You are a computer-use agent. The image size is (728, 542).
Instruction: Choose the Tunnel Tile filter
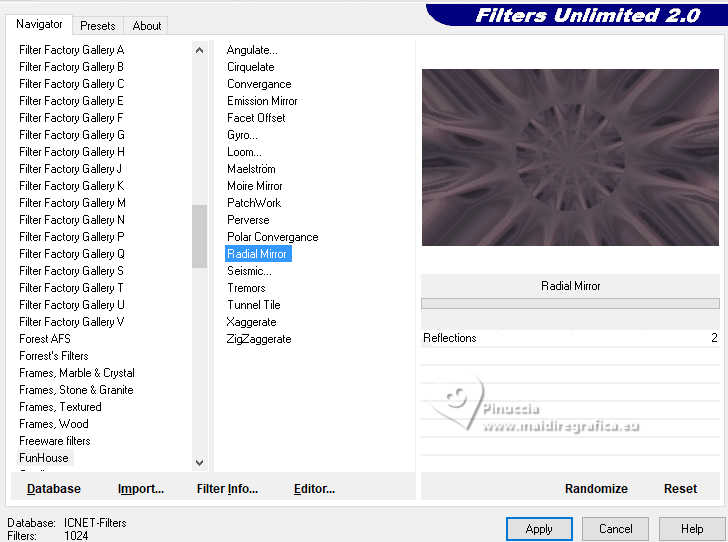(254, 305)
